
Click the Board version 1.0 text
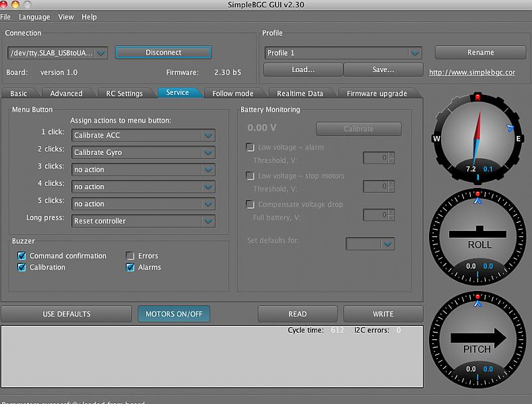(x=59, y=72)
